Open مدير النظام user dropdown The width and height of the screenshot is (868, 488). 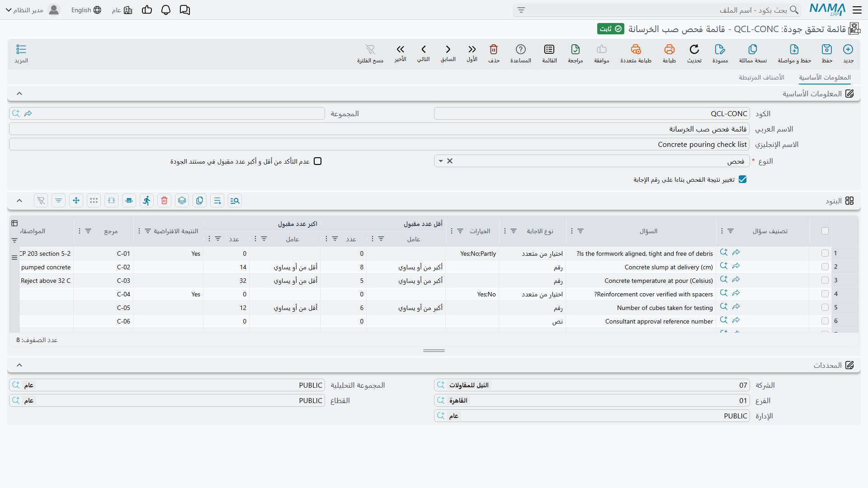[x=33, y=10]
